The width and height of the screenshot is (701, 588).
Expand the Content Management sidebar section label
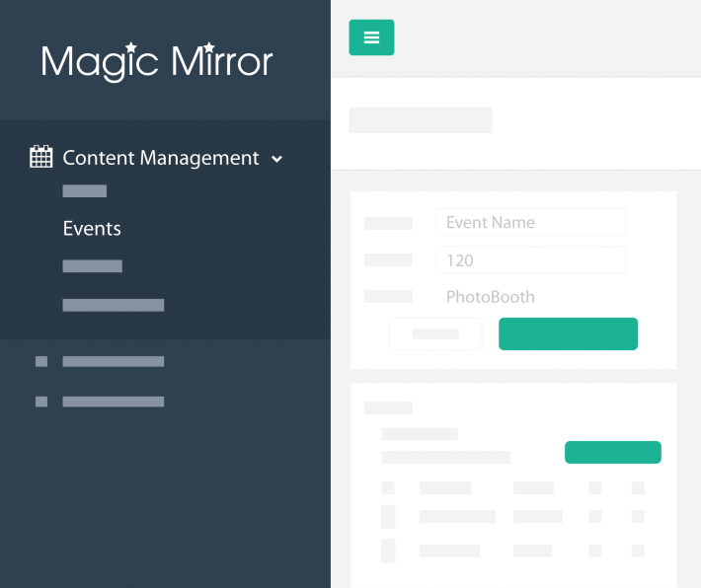(160, 158)
